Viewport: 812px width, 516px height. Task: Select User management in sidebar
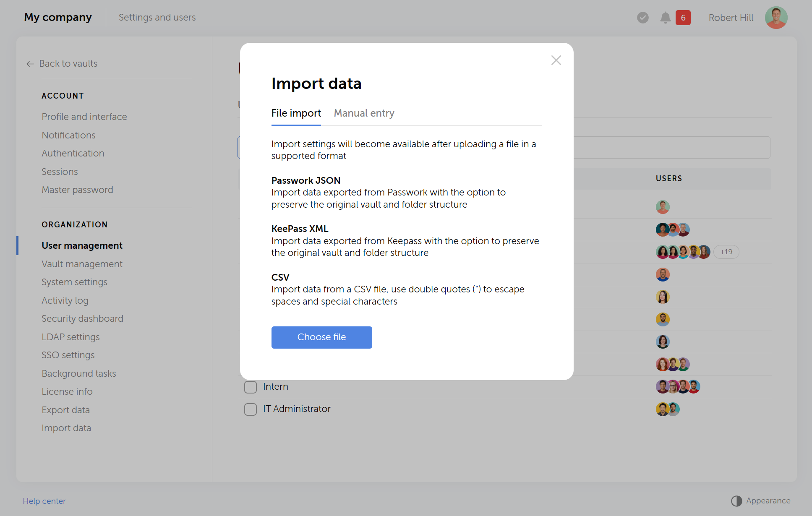(x=82, y=245)
